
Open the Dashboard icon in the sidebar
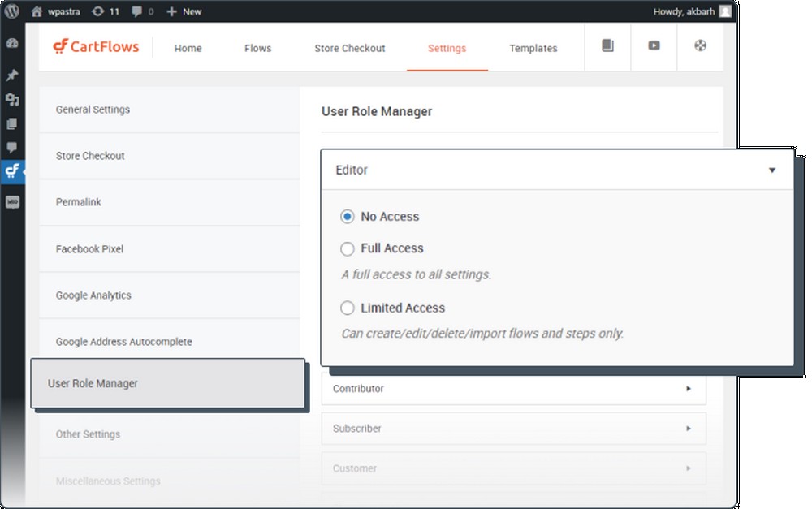pyautogui.click(x=12, y=44)
